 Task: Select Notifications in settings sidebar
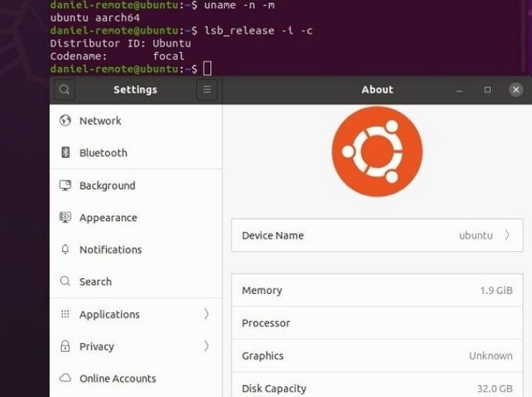click(136, 250)
